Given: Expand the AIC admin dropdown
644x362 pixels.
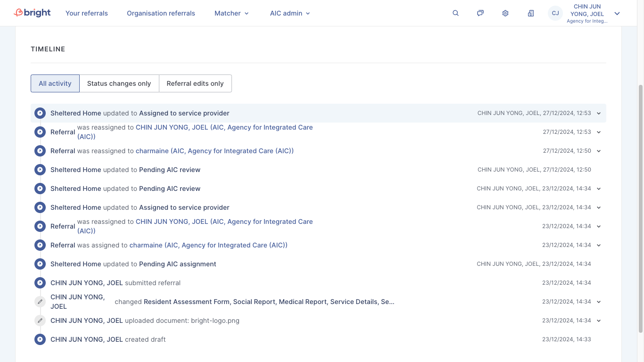Looking at the screenshot, I should click(290, 13).
